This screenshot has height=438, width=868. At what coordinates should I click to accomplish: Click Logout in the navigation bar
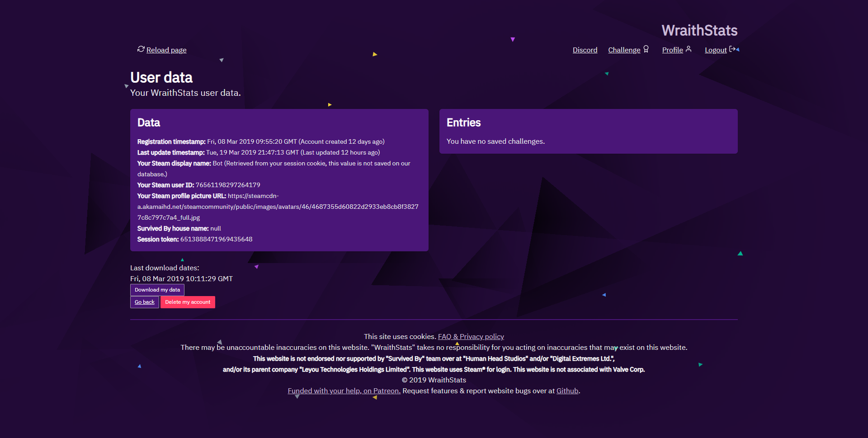[x=715, y=50]
